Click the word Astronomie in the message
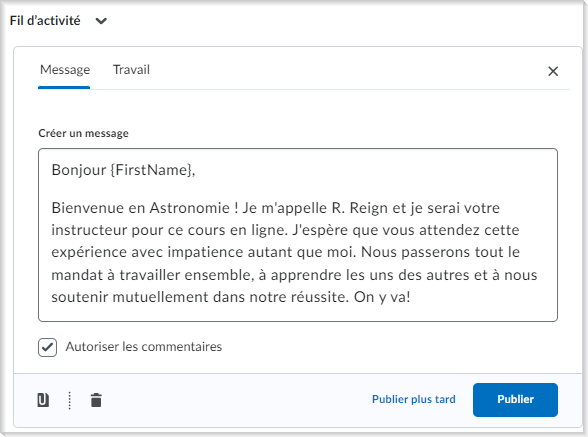 [x=190, y=208]
